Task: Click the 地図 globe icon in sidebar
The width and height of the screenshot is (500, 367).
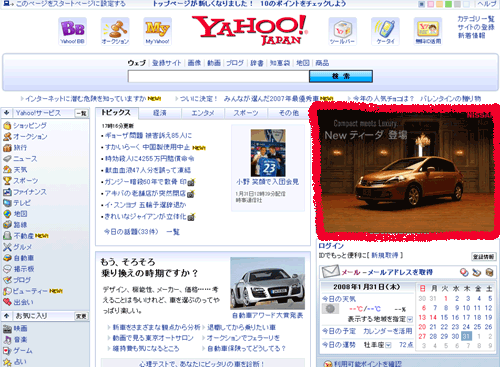Action: click(7, 214)
